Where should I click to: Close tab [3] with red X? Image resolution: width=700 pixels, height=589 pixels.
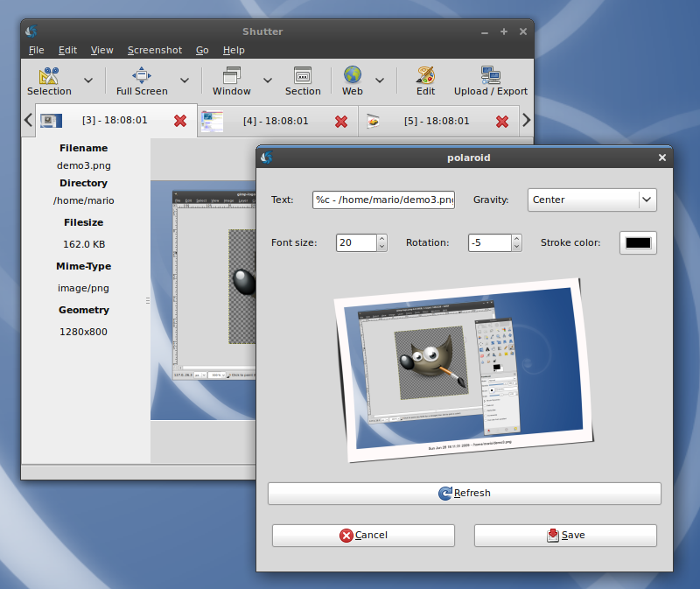click(x=180, y=121)
